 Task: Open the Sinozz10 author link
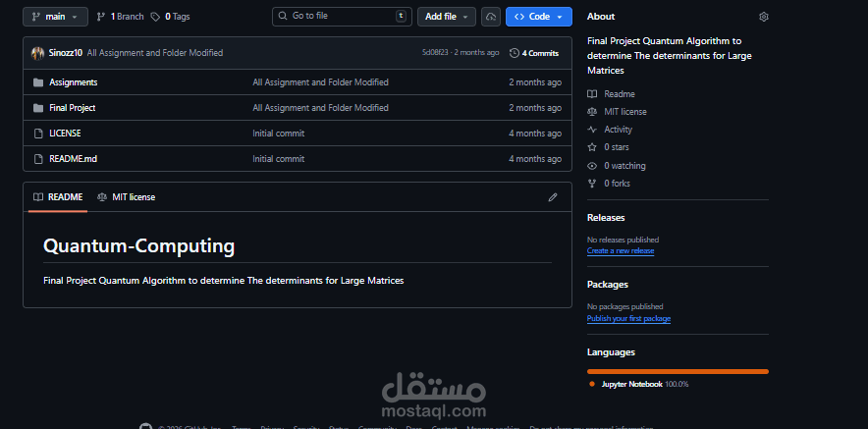[66, 53]
